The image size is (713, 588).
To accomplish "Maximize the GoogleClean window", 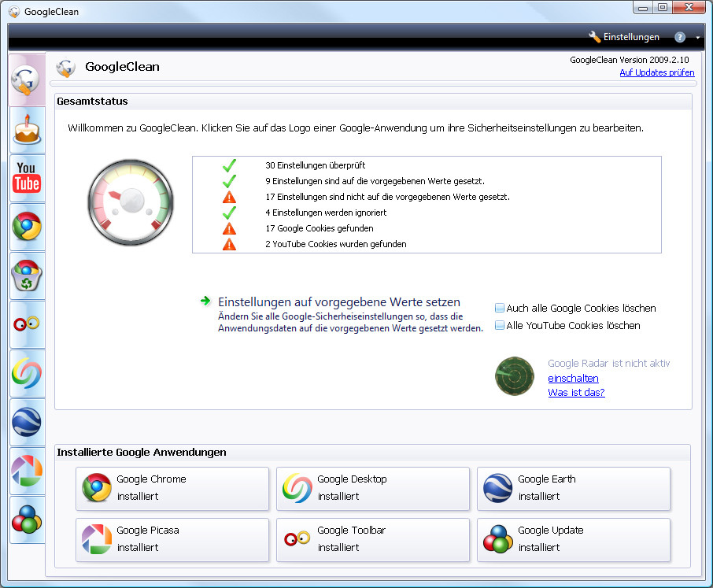I will coord(663,7).
